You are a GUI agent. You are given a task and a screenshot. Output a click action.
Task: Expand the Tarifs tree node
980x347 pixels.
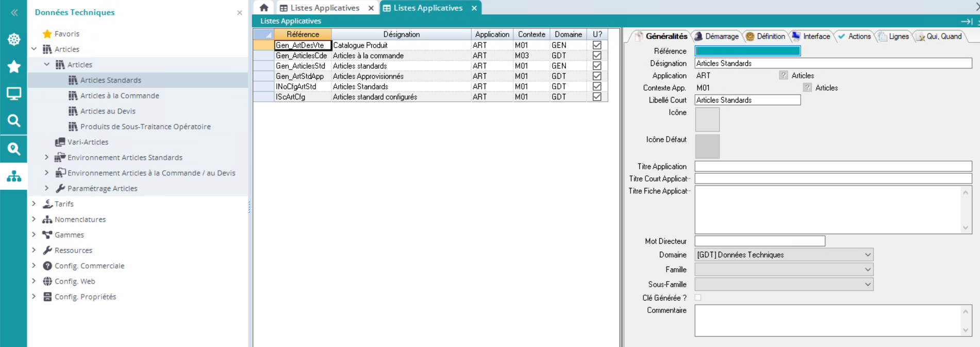(34, 204)
